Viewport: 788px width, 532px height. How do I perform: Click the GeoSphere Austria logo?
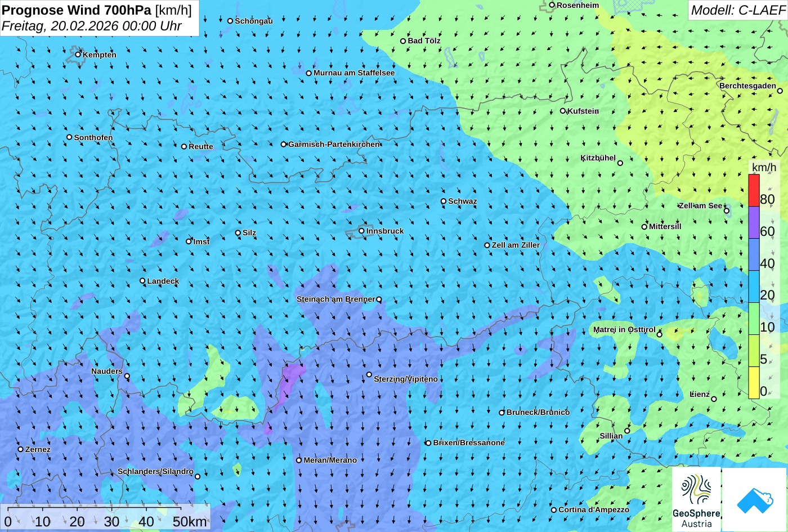[x=696, y=499]
